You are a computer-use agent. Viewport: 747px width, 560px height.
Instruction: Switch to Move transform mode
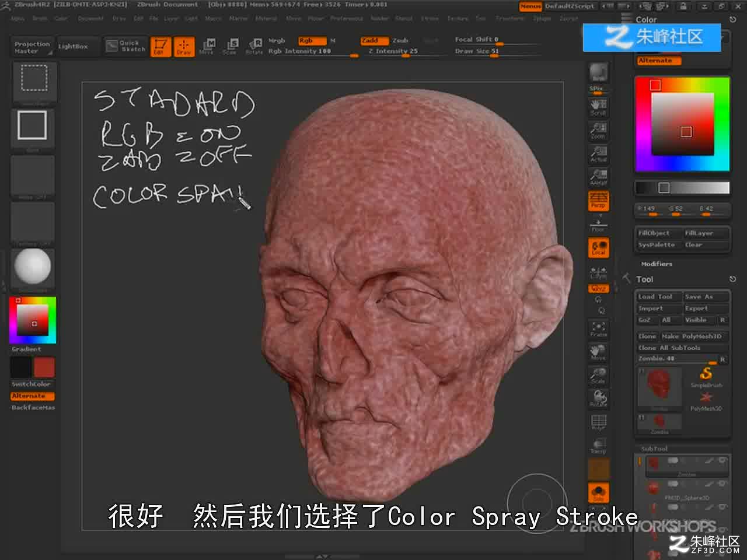tap(207, 47)
